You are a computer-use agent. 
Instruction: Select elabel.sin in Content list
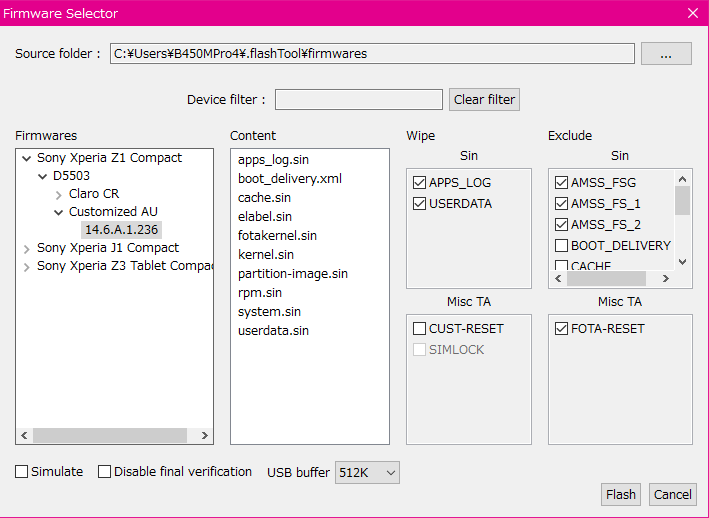click(265, 217)
